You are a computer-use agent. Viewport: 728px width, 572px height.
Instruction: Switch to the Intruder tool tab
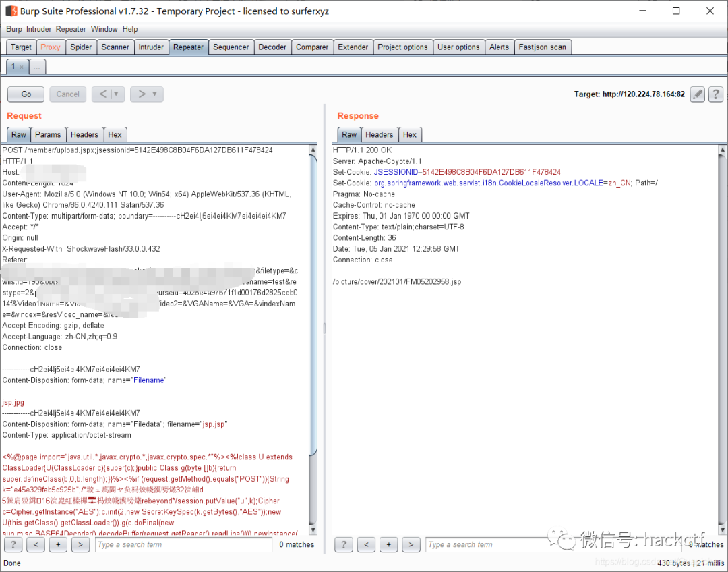(151, 47)
